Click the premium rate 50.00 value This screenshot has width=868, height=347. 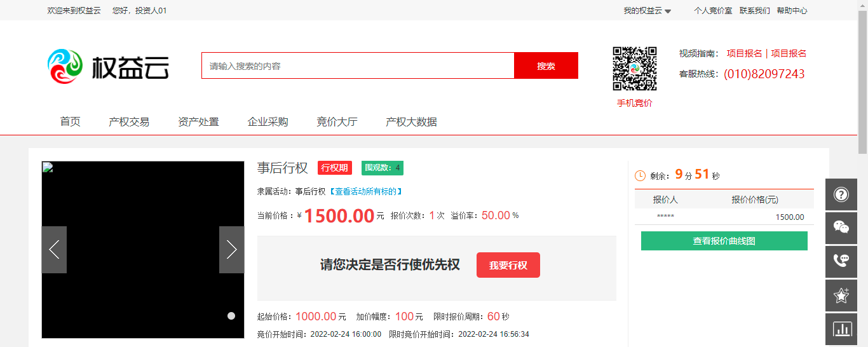[496, 215]
